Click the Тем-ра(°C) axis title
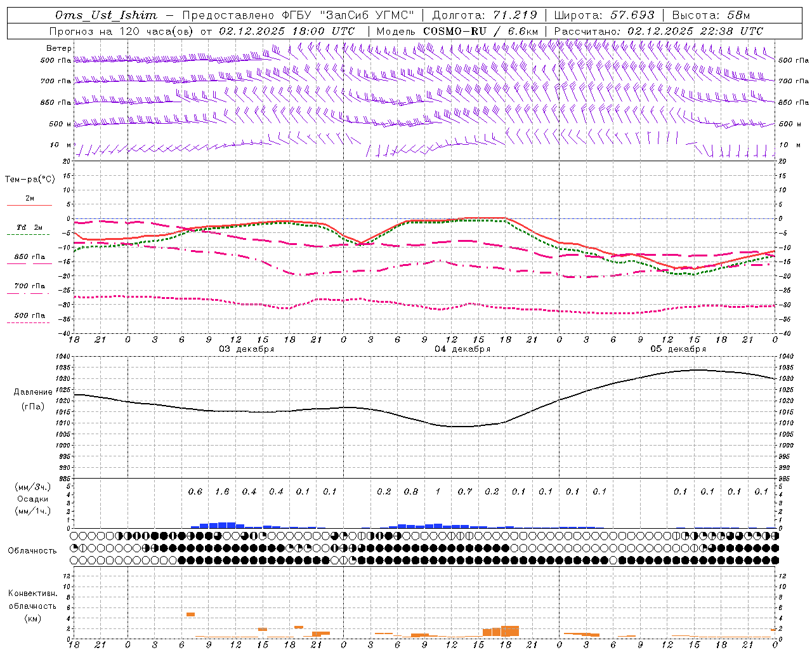The image size is (812, 650). 30,180
